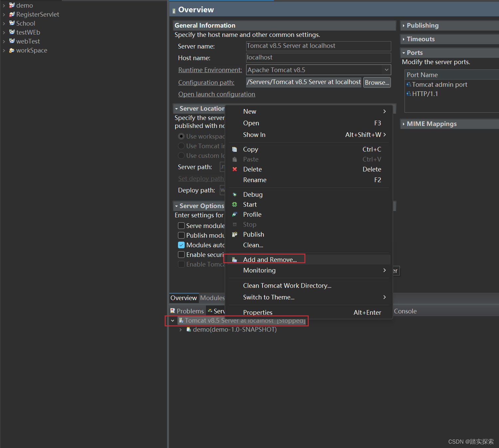Viewport: 499px width, 448px height.
Task: Select Use workspace metadata radio button
Action: pyautogui.click(x=181, y=136)
